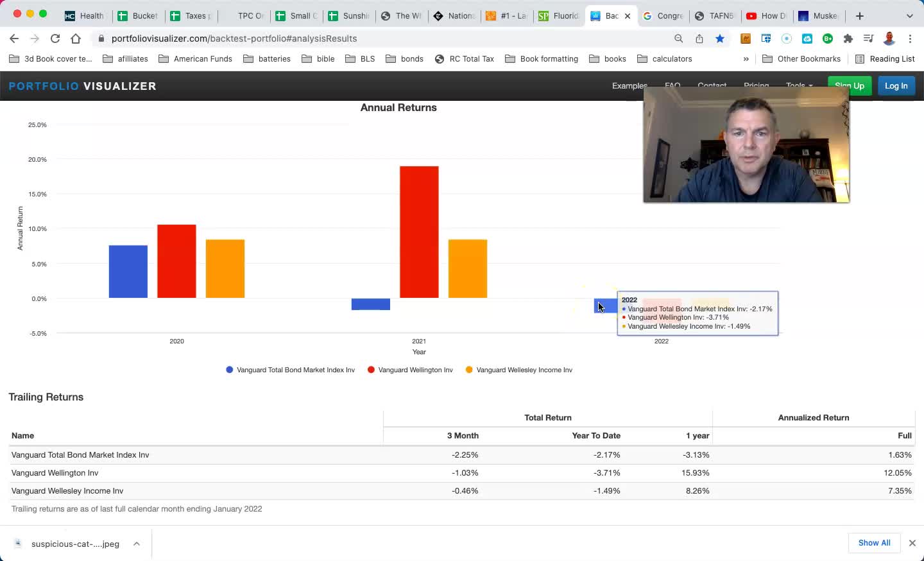Viewport: 924px width, 561px height.
Task: Expand options for suspicious-cat download
Action: point(137,544)
